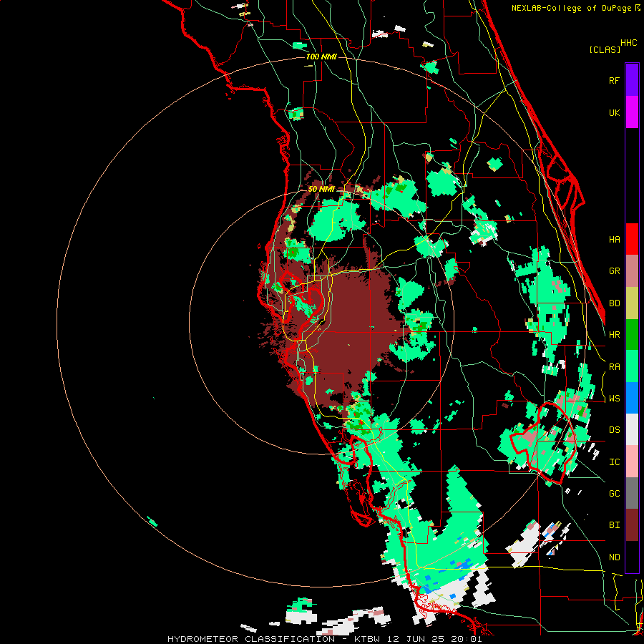Click the RA rain legend swatch

click(x=632, y=366)
